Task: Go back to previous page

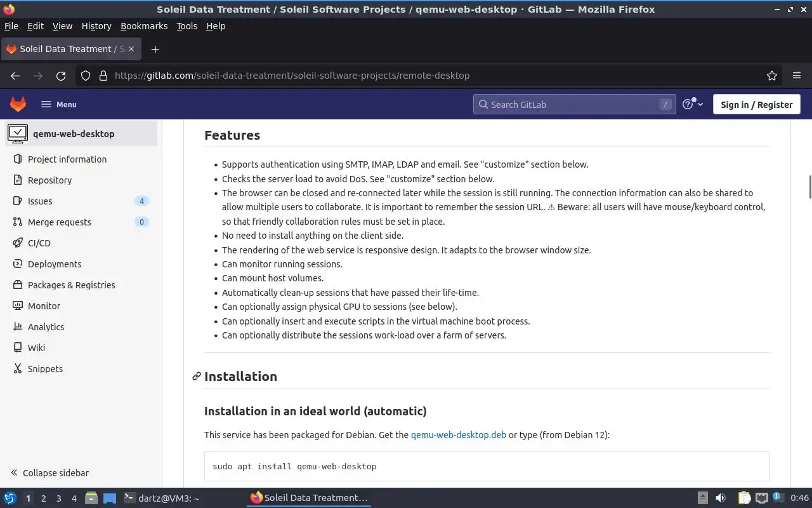Action: tap(15, 76)
